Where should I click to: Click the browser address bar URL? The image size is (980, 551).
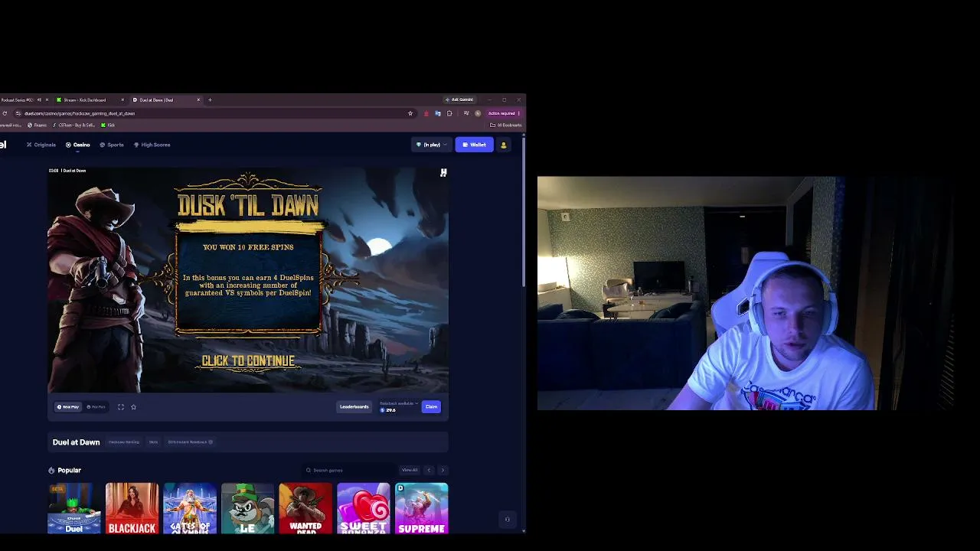pos(80,113)
